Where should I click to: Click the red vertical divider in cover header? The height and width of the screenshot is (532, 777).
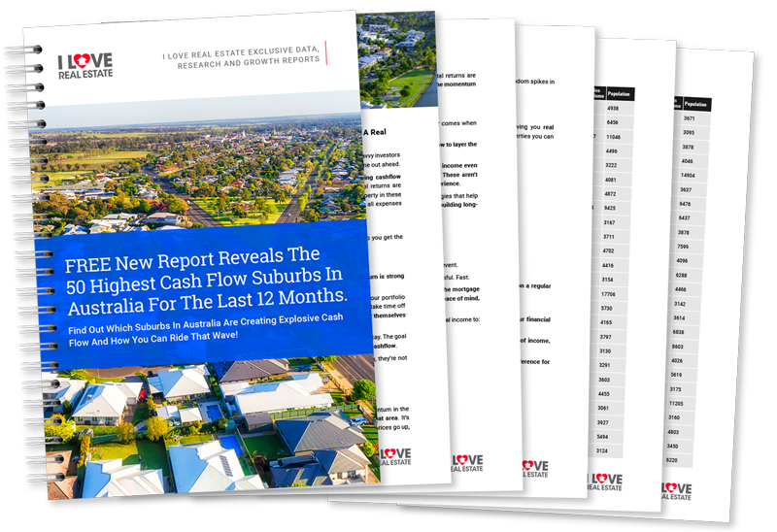pos(327,52)
